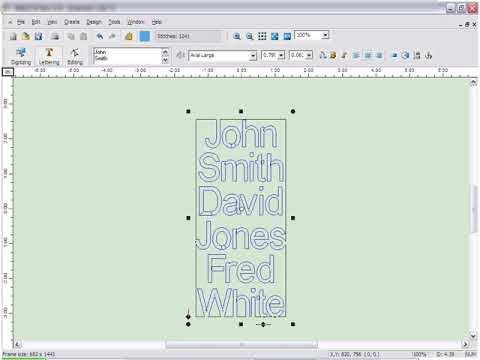Click the top-center selection handle above John

point(241,111)
